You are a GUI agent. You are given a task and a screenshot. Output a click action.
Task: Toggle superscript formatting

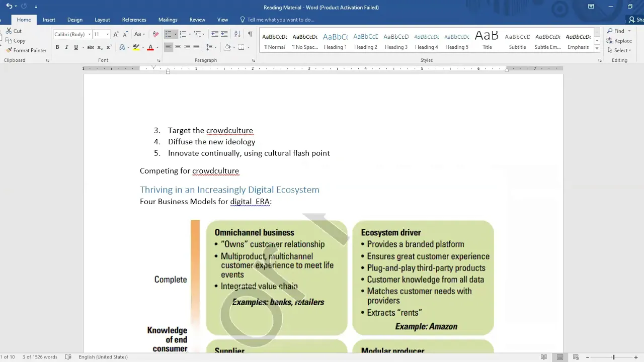[109, 47]
